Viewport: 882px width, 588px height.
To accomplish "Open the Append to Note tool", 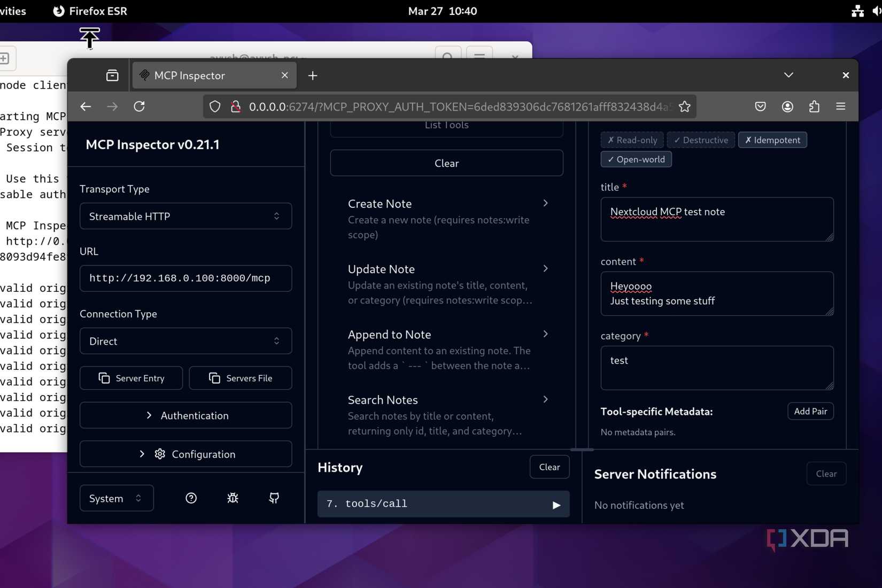I will pyautogui.click(x=446, y=350).
